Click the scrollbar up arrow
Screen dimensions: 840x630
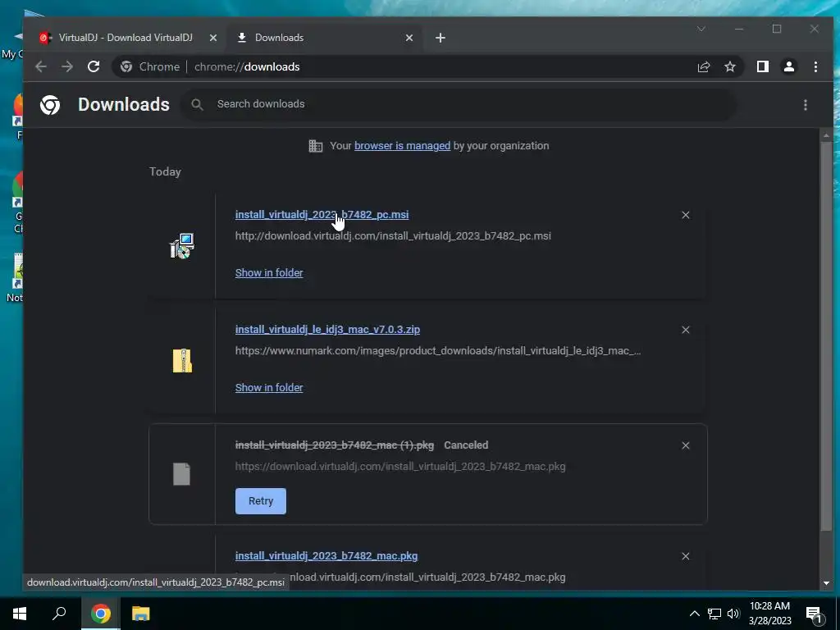(826, 135)
